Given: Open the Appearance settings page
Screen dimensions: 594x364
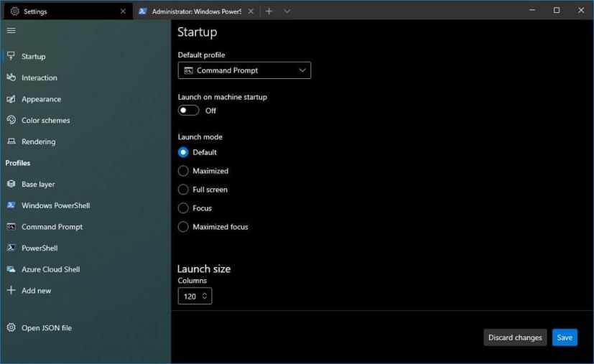Looking at the screenshot, I should point(85,99).
